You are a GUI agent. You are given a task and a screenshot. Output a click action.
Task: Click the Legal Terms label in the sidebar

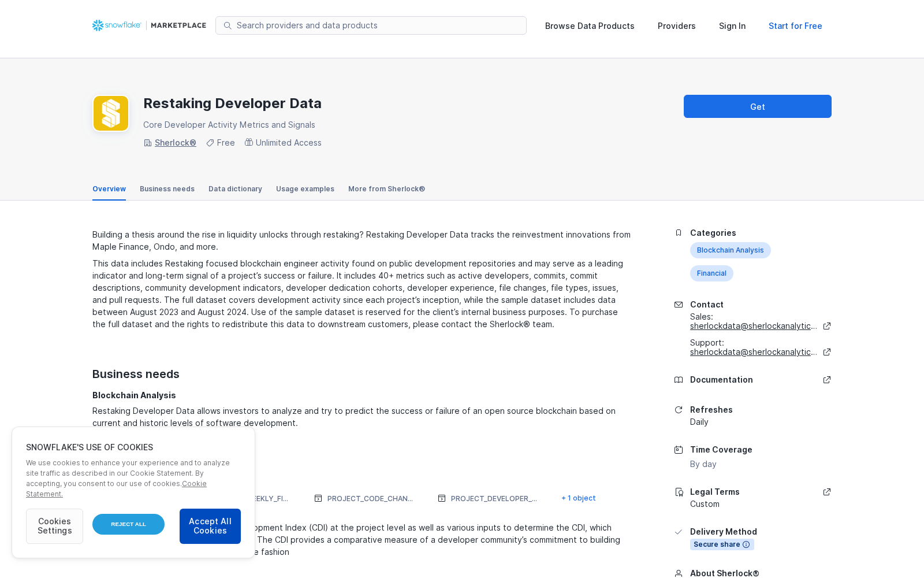[x=715, y=492]
